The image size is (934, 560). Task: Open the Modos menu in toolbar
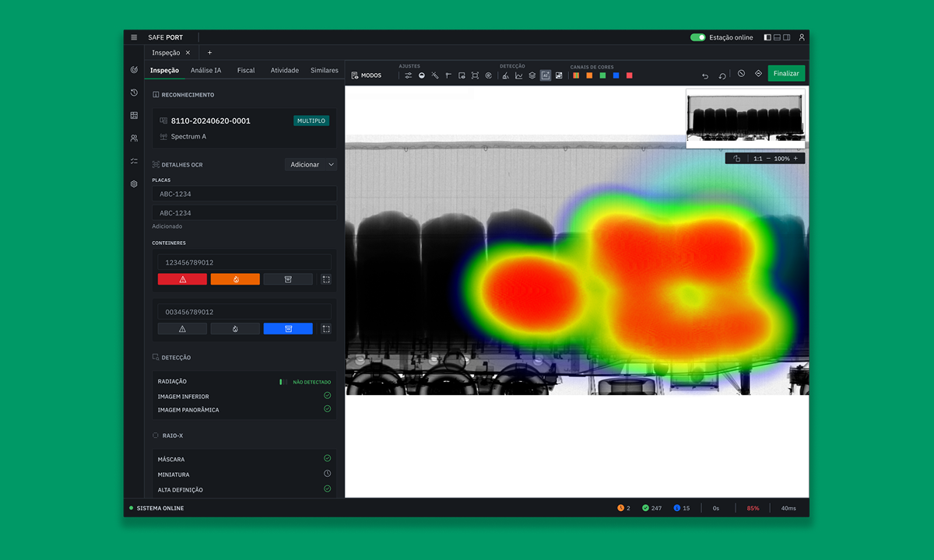pos(367,75)
